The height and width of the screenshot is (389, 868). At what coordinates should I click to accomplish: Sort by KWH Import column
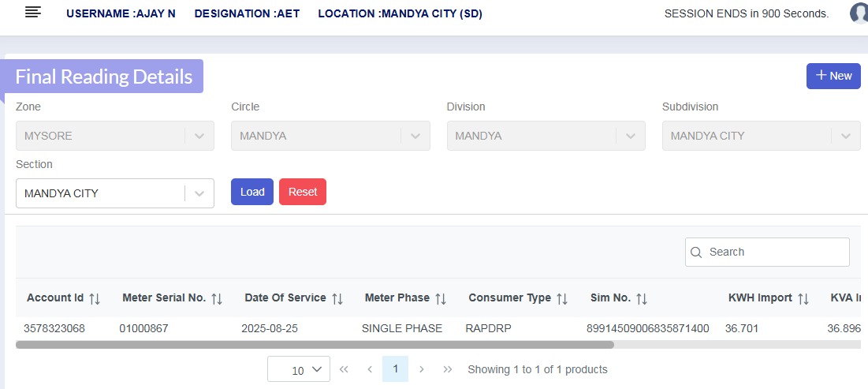tap(803, 298)
